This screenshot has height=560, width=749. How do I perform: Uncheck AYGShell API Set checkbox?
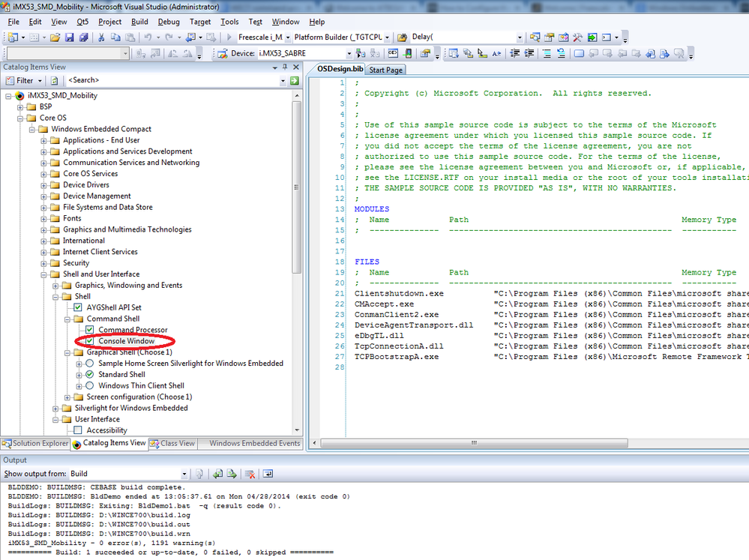click(78, 307)
